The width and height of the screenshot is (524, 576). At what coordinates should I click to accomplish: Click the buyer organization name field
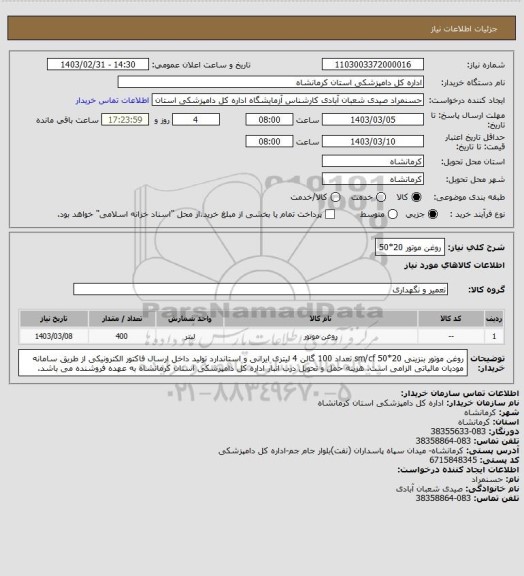[270, 82]
